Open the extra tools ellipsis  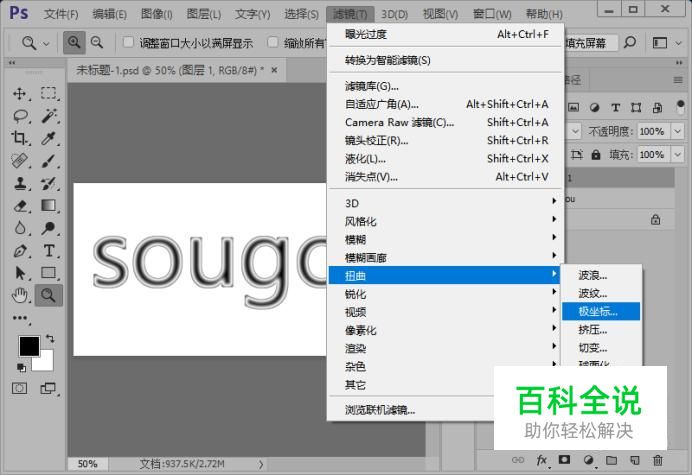pyautogui.click(x=20, y=318)
